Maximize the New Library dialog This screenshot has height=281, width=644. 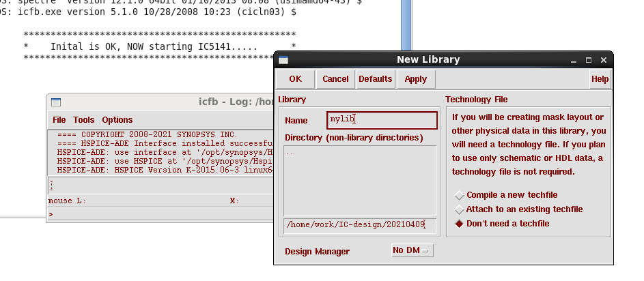click(x=589, y=60)
